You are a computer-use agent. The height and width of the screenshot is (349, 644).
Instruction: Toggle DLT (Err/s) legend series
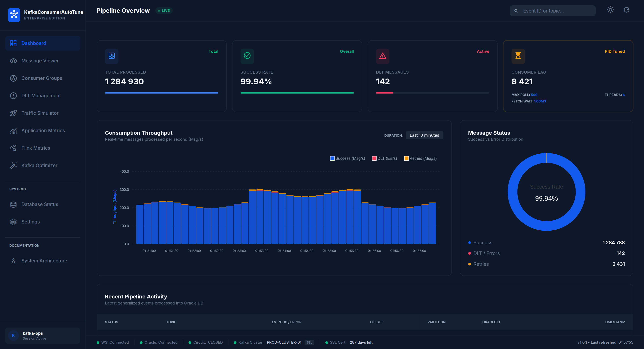tap(385, 158)
